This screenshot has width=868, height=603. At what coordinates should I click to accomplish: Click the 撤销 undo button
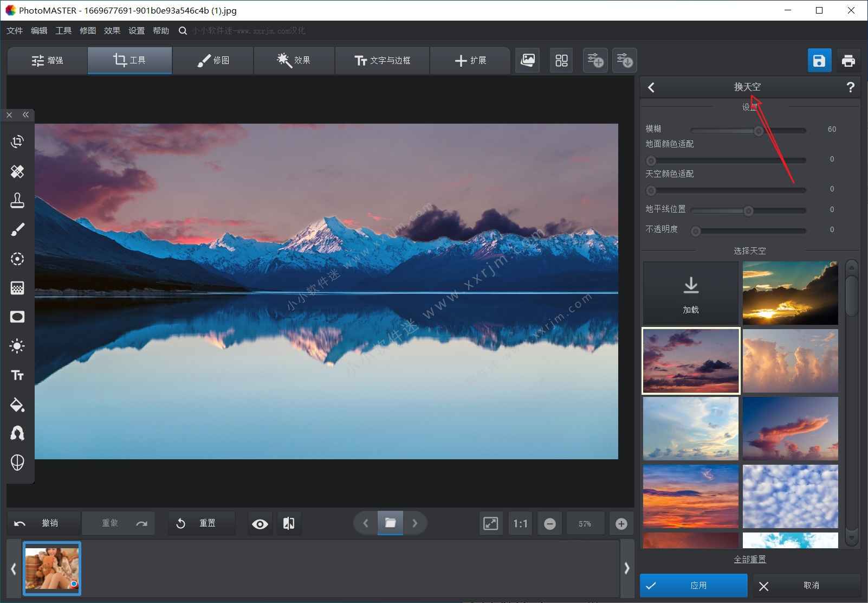(x=44, y=523)
